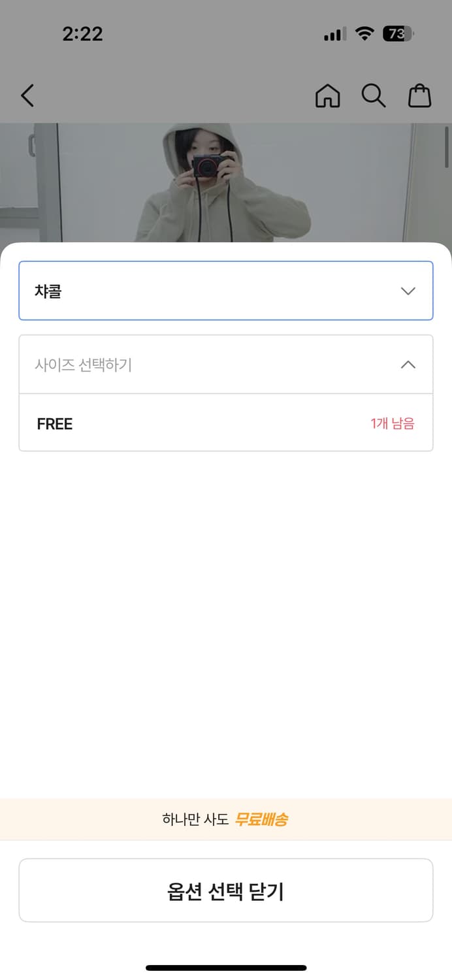The width and height of the screenshot is (452, 980).
Task: Tap the back arrow to return
Action: [27, 95]
